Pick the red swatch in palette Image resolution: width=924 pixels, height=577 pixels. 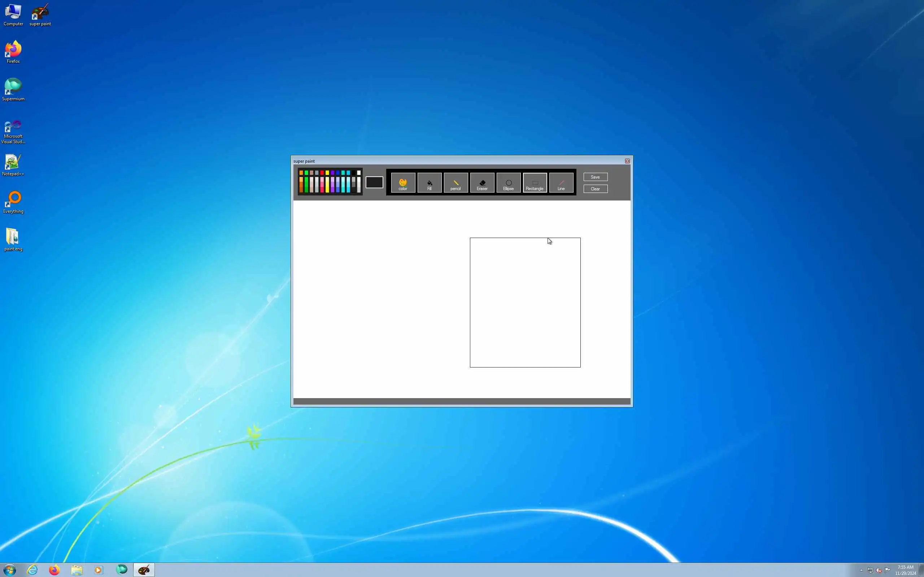point(322,173)
